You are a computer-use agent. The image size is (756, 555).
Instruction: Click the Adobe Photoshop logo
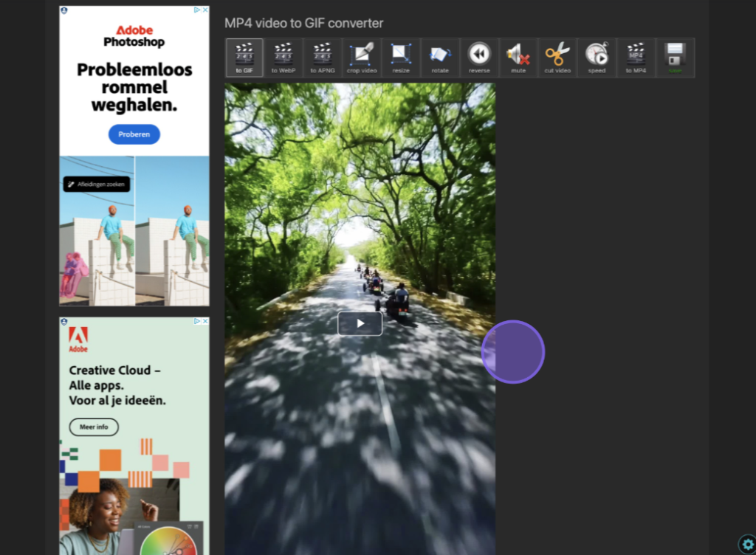click(x=134, y=36)
